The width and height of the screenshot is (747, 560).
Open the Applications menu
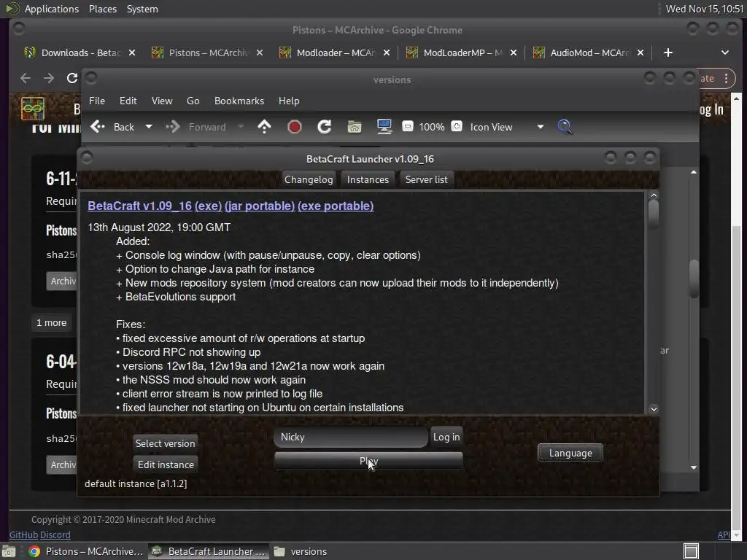pos(52,9)
